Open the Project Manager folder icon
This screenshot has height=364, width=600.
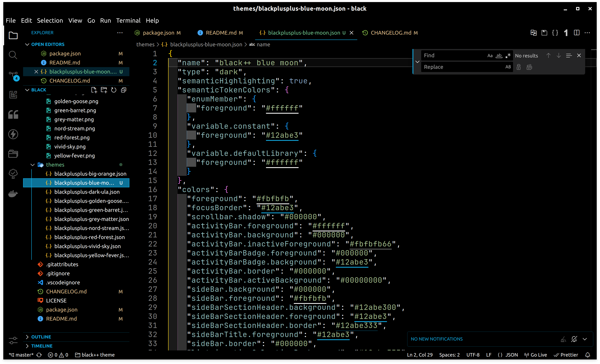[13, 154]
